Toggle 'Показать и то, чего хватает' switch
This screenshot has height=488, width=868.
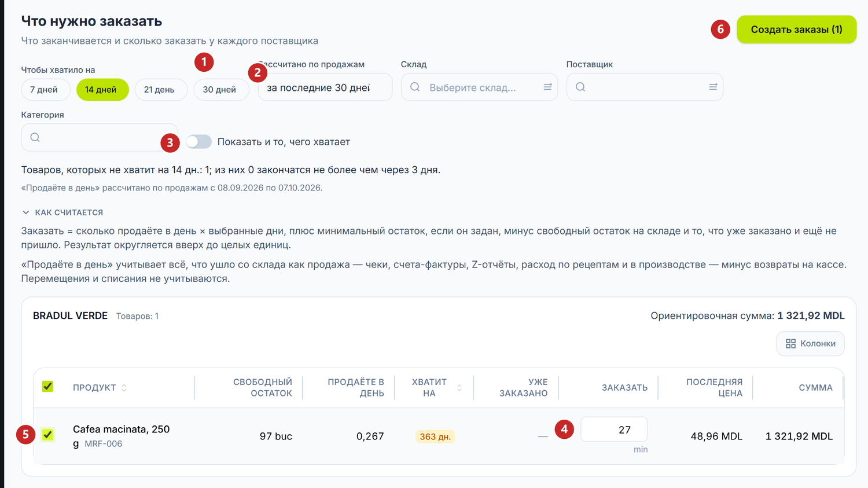pos(198,142)
